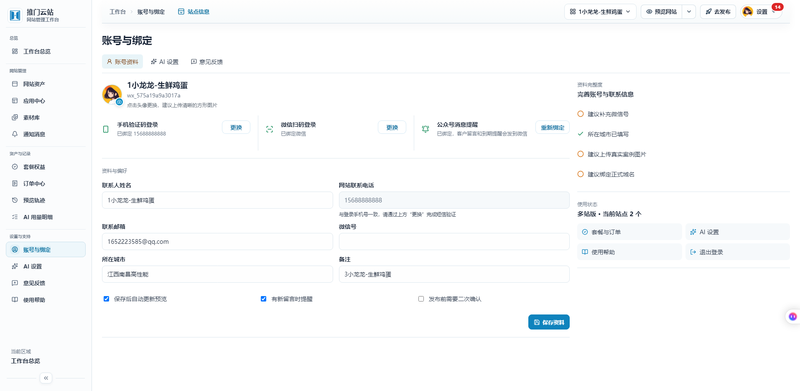
Task: Click the 重新绑定 button
Action: coord(553,128)
